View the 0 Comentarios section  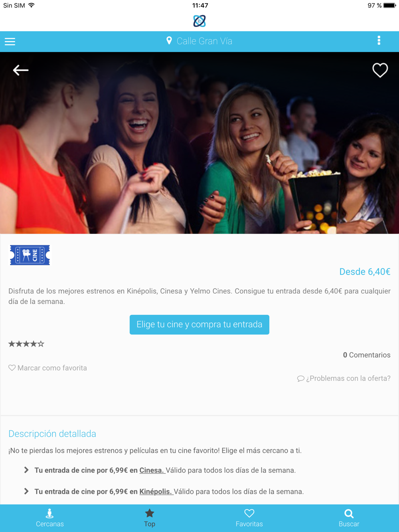367,355
